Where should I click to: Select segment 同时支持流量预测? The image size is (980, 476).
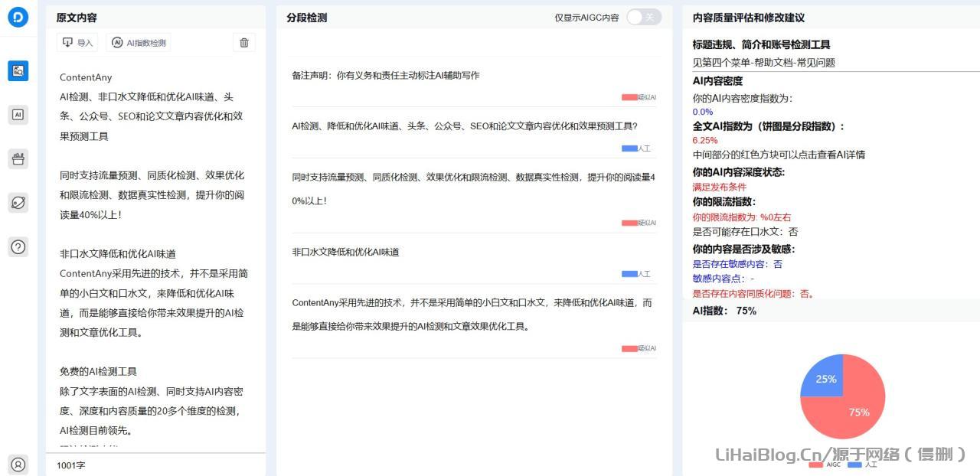pyautogui.click(x=473, y=189)
